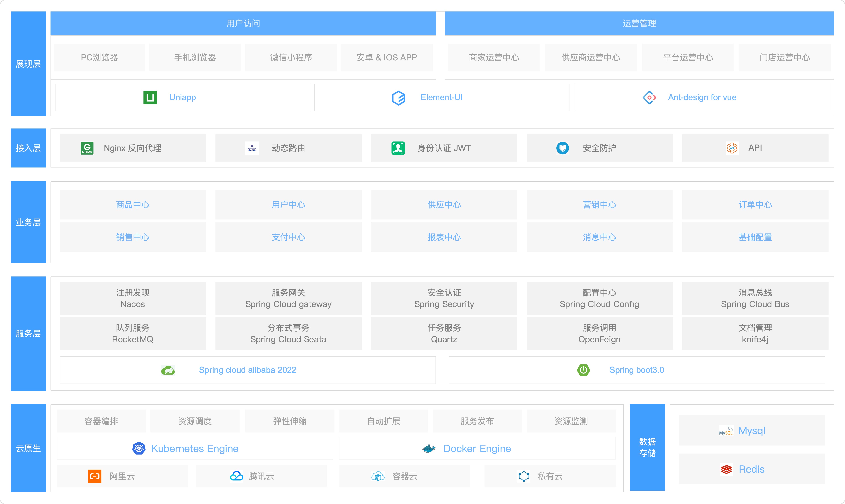Click the 配置中心 Spring Cloud Config box
The height and width of the screenshot is (504, 845).
(x=599, y=298)
